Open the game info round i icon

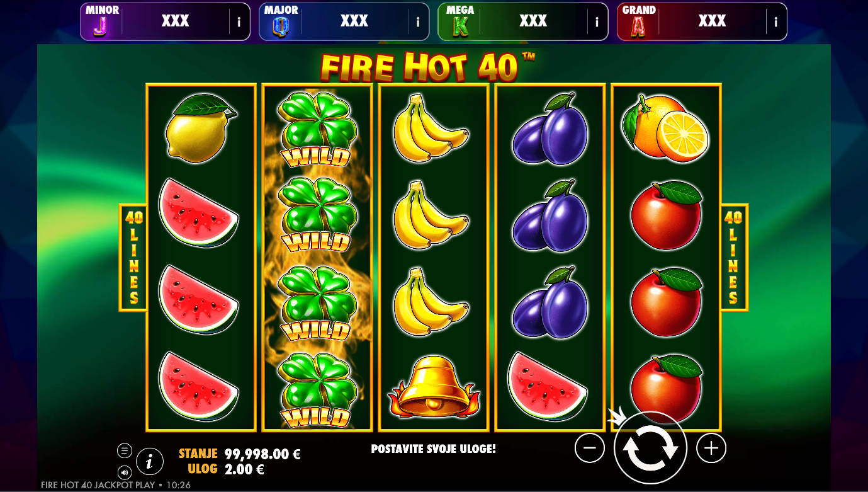coord(149,462)
